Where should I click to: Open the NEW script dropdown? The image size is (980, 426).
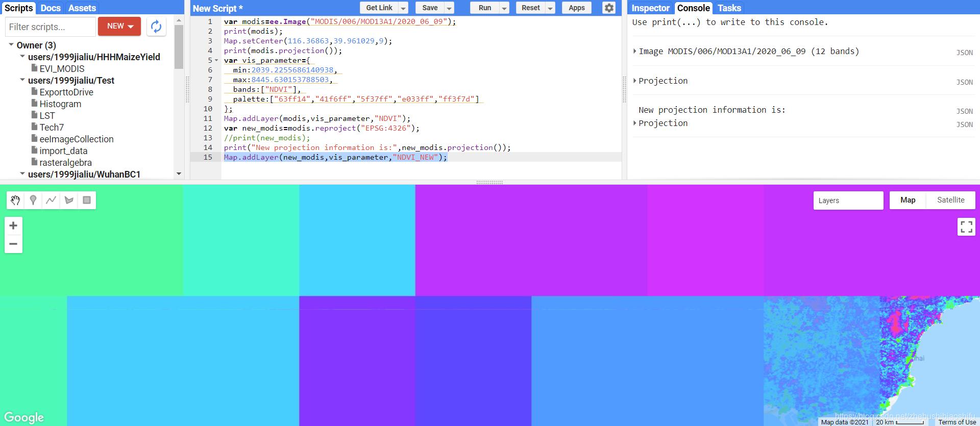(x=119, y=27)
